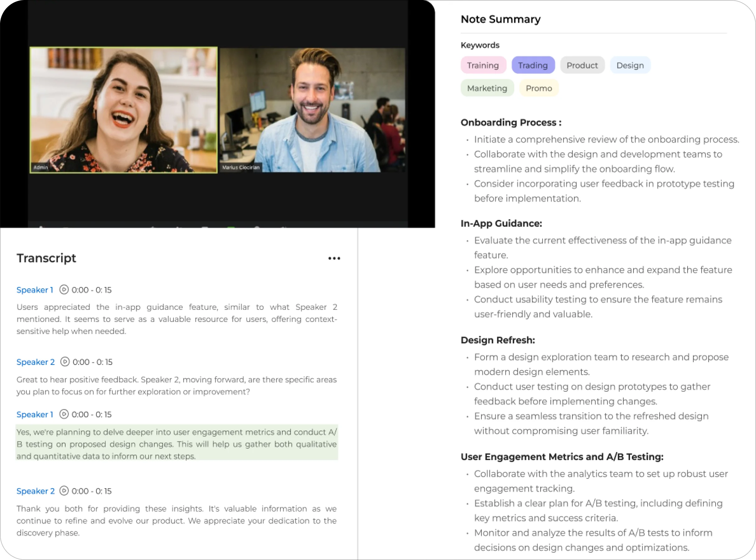756x560 pixels.
Task: Select Marius Ciocirlan's video tile
Action: (312, 110)
